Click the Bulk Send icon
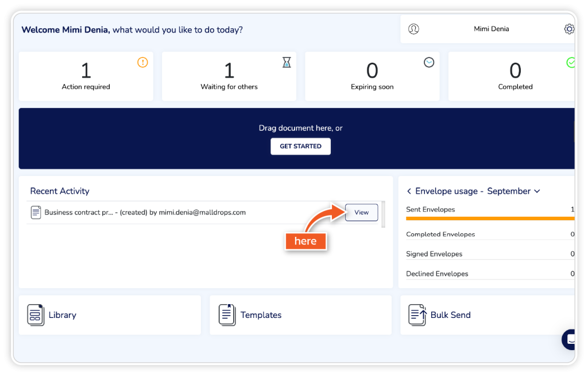 (417, 315)
